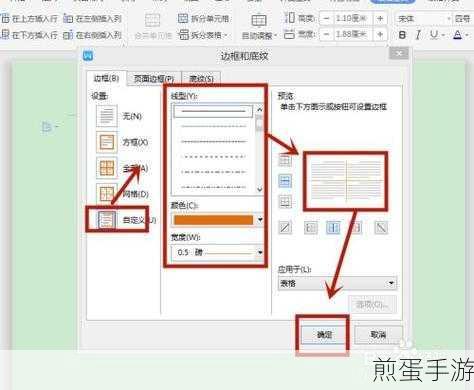474x390 pixels.
Task: Insert column to the right
Action: point(92,35)
